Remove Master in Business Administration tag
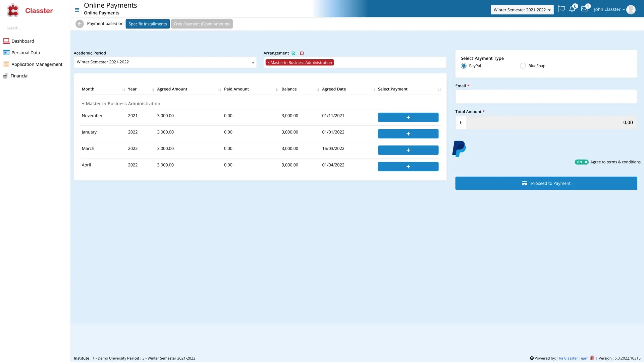The width and height of the screenshot is (644, 362). (269, 63)
